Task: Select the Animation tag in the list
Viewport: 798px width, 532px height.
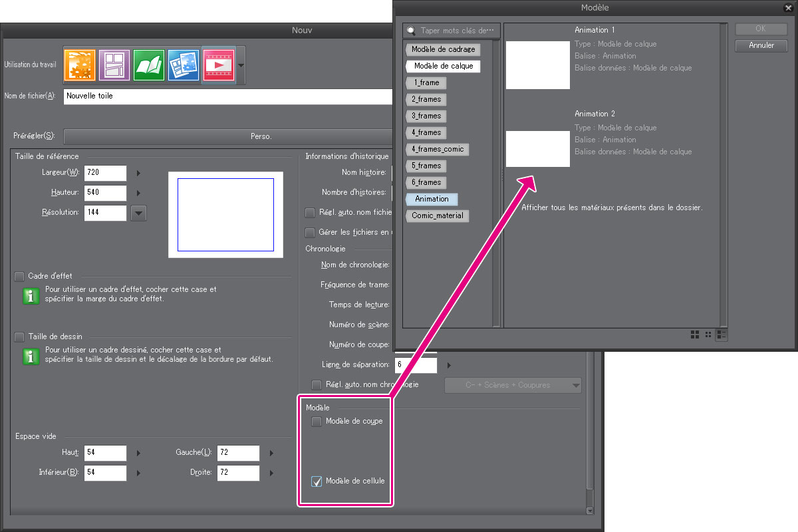Action: pyautogui.click(x=432, y=199)
